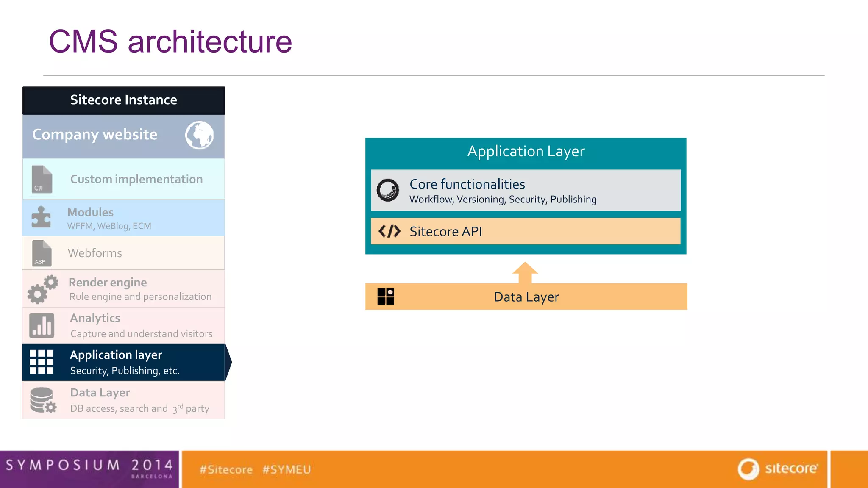Click the Application Layer heading text
The width and height of the screenshot is (868, 488).
point(526,152)
